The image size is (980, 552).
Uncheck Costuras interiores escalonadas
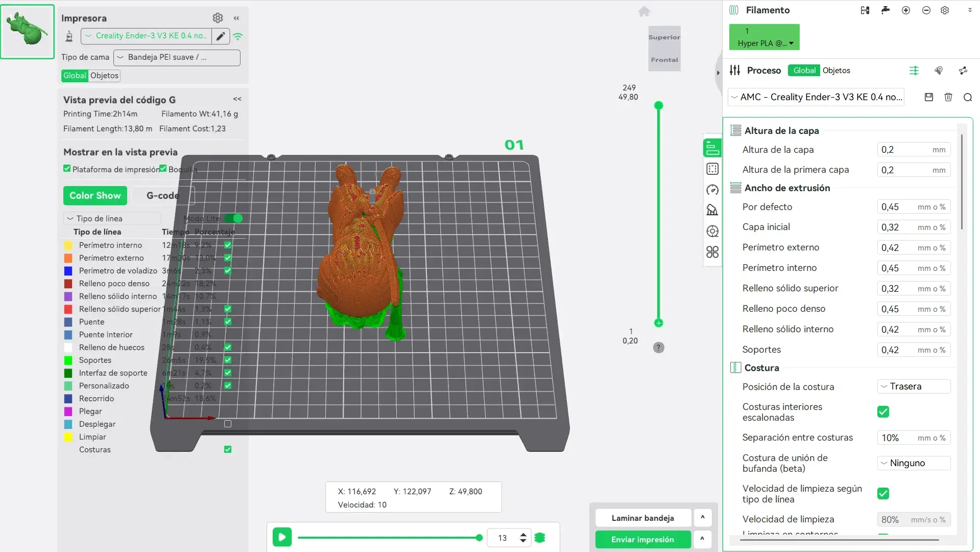click(883, 412)
